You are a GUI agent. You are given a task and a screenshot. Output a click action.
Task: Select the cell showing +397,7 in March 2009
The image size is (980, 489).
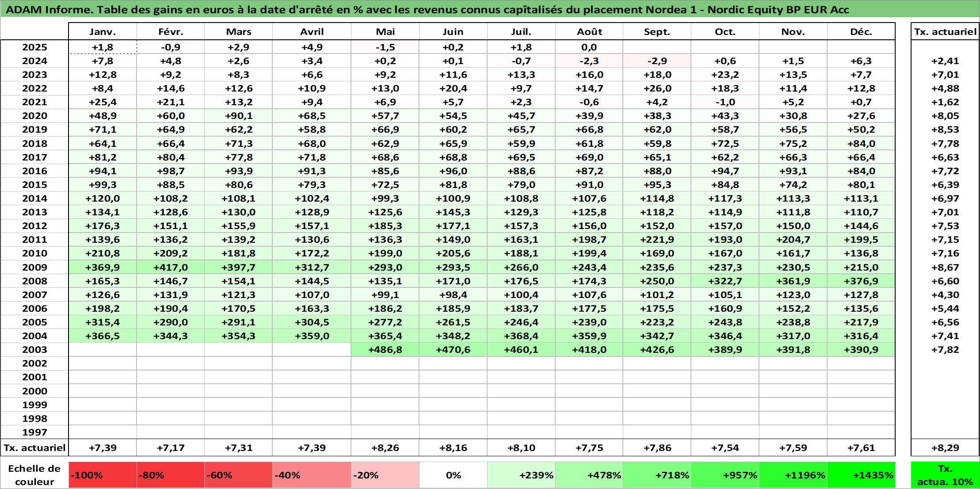tap(239, 267)
